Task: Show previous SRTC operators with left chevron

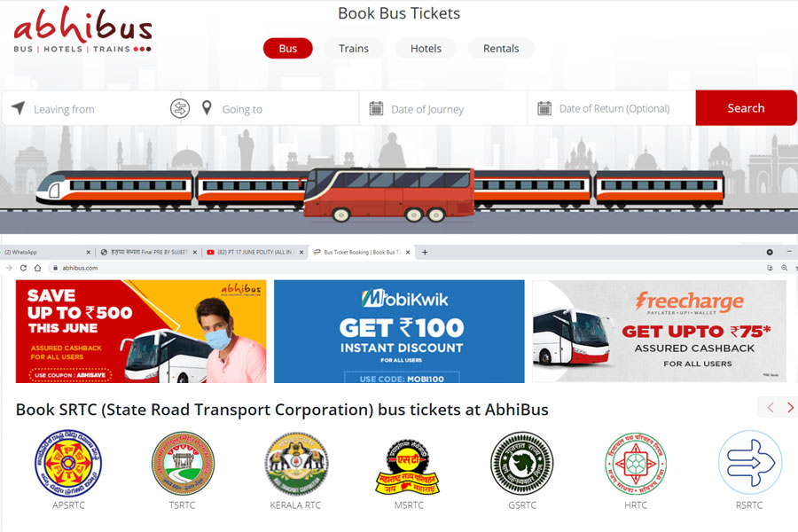Action: (x=771, y=407)
